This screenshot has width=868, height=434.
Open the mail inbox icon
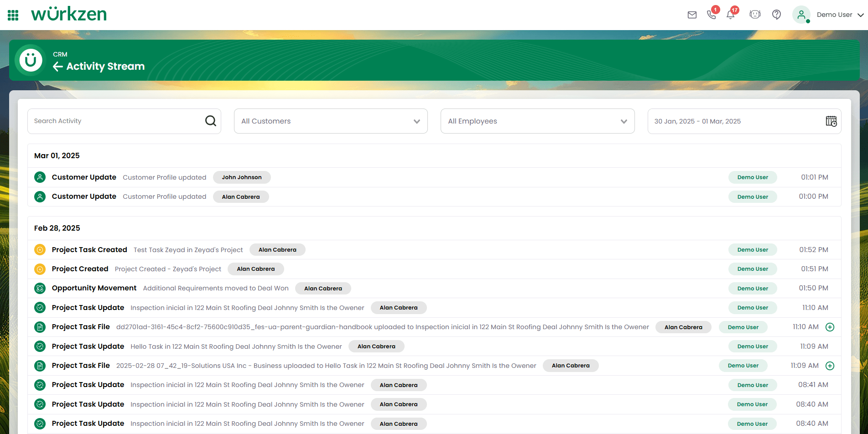(x=692, y=15)
